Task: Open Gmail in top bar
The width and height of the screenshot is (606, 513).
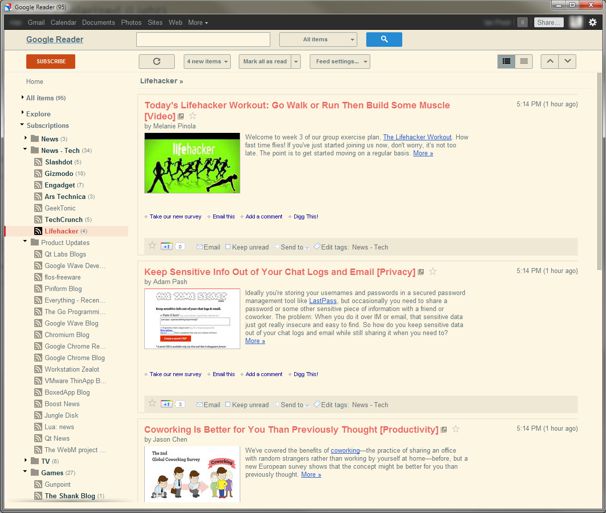Action: point(36,22)
